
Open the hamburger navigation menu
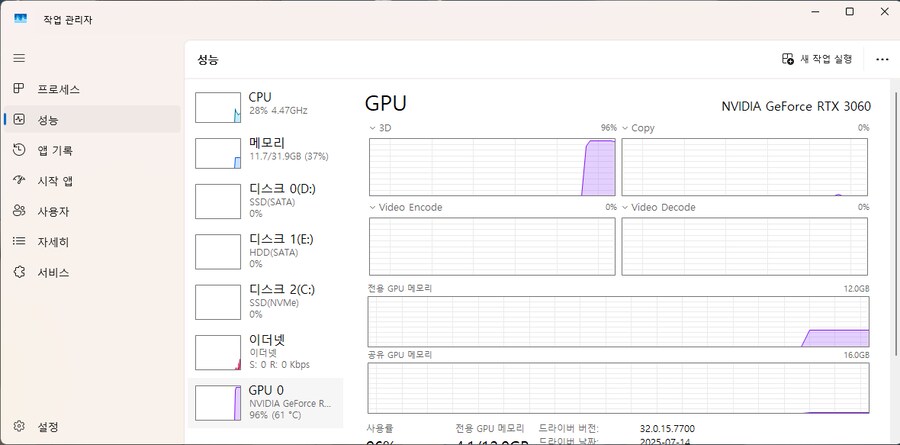[19, 58]
